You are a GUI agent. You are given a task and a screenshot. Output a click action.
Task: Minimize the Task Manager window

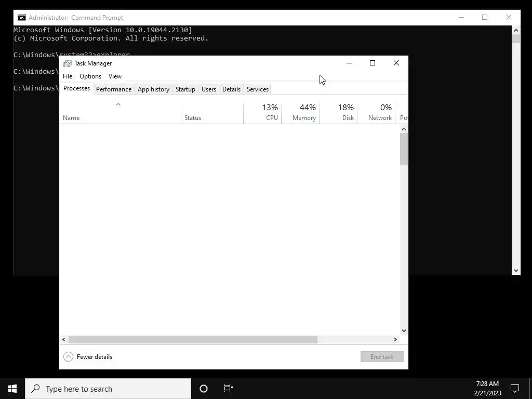click(x=349, y=63)
